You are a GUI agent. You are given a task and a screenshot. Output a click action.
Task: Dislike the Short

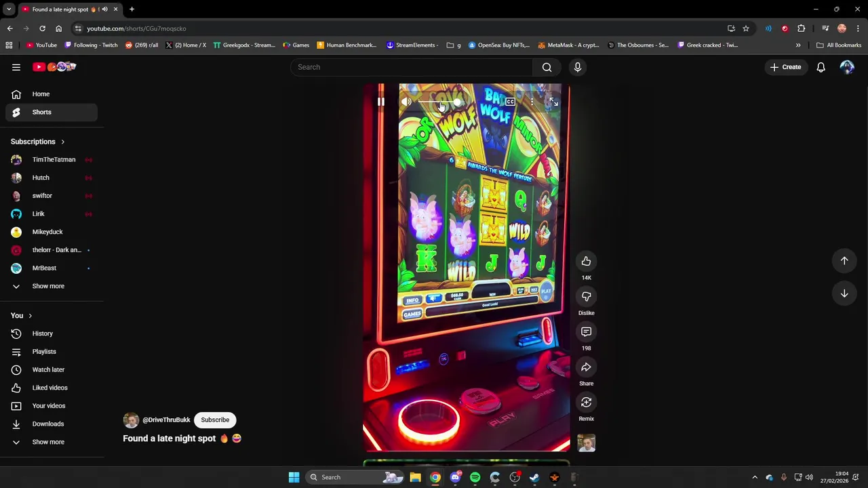point(586,296)
